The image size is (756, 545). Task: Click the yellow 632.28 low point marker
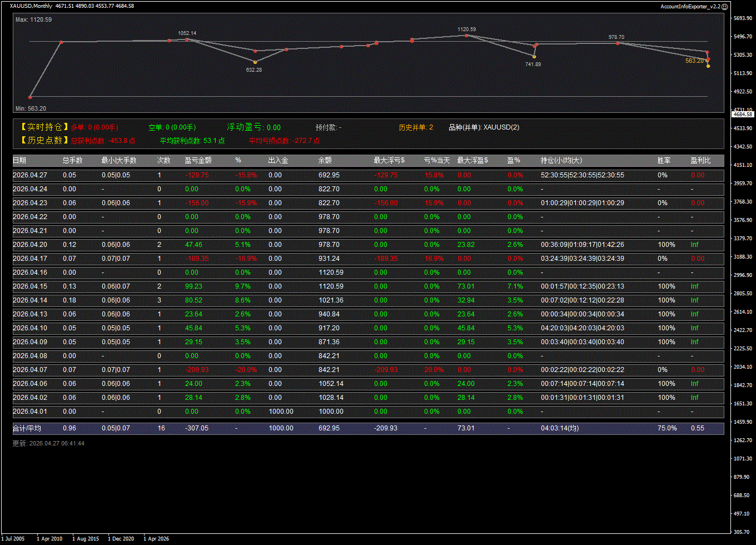click(x=255, y=62)
